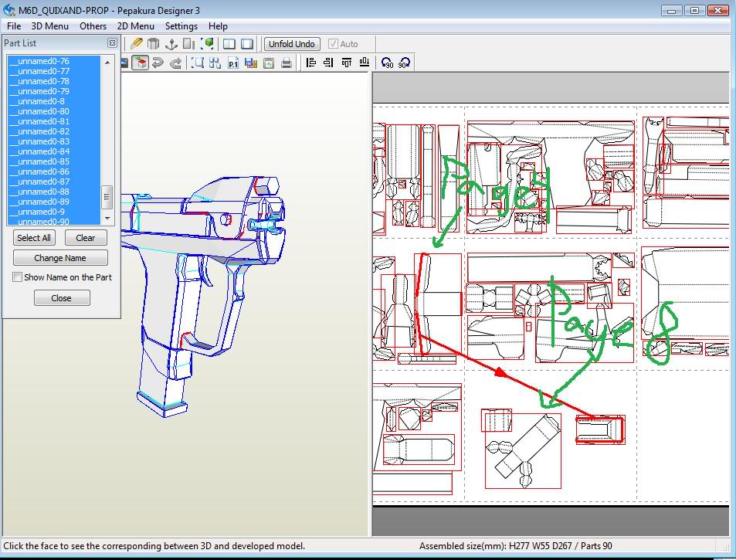Select part __unnamed0-88 in list
The width and height of the screenshot is (736, 560).
coord(54,192)
